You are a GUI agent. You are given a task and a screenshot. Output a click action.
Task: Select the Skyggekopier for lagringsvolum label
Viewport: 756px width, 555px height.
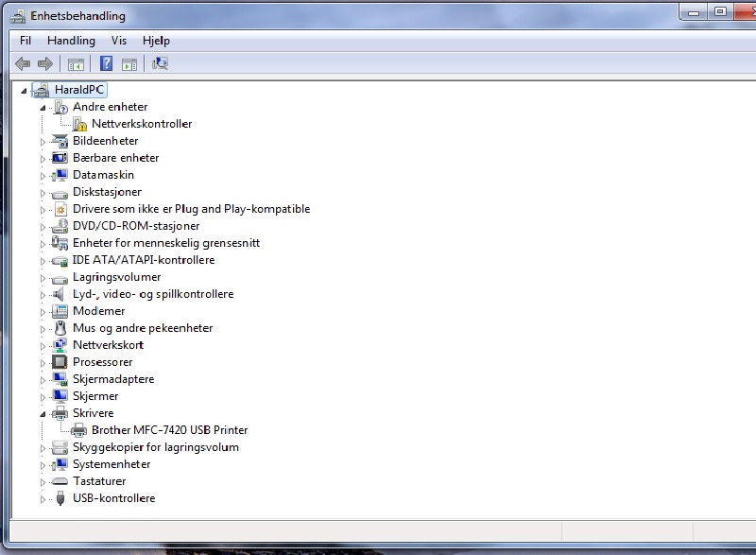coord(156,447)
